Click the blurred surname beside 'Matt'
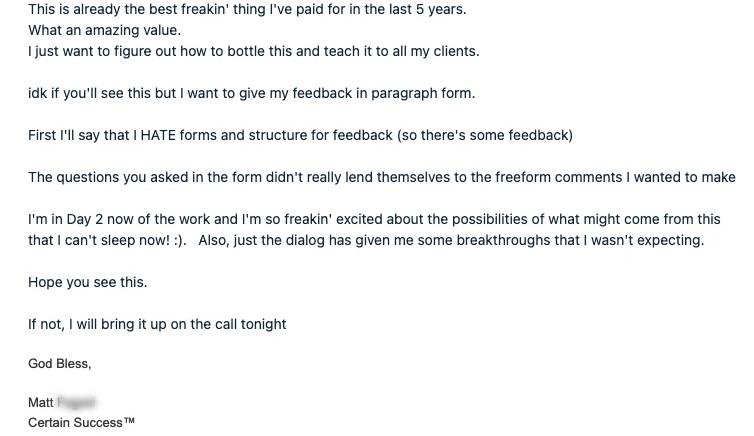The width and height of the screenshot is (754, 436). tap(76, 402)
